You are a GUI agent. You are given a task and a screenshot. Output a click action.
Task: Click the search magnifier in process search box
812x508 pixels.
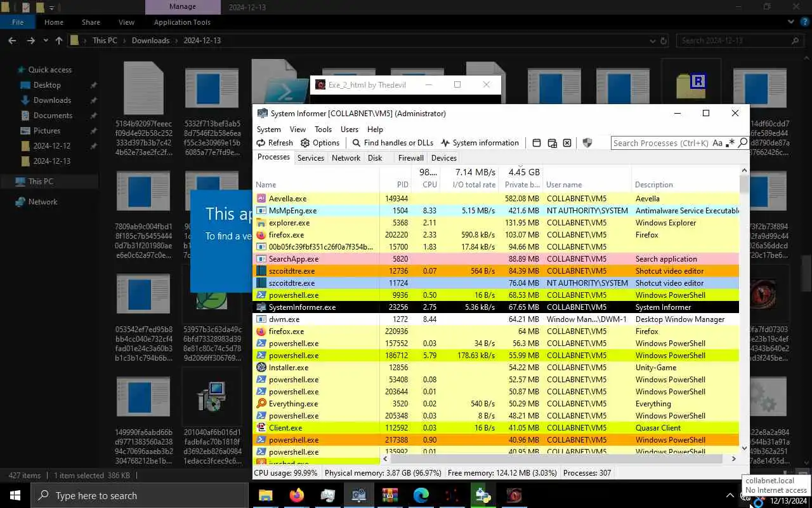pos(743,143)
